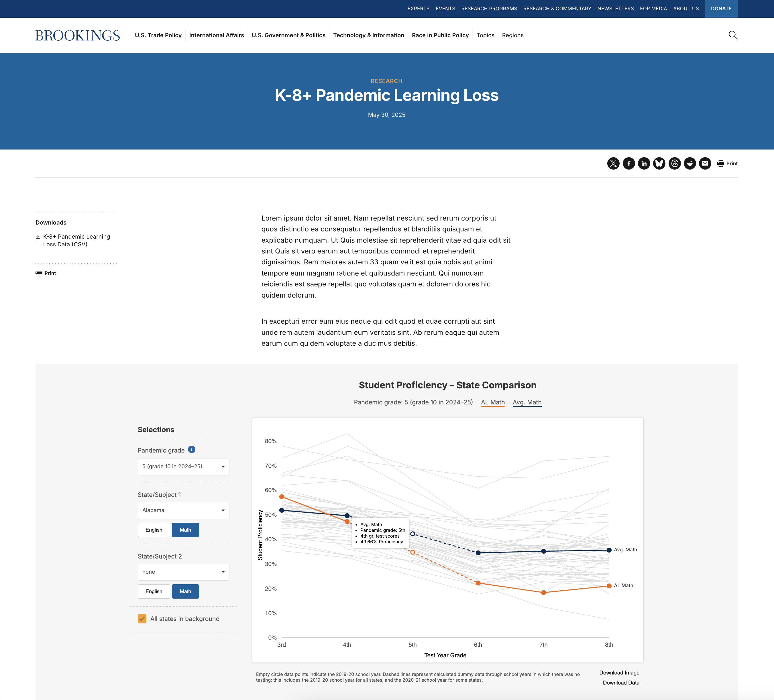Share on X (Twitter) icon

tap(613, 164)
